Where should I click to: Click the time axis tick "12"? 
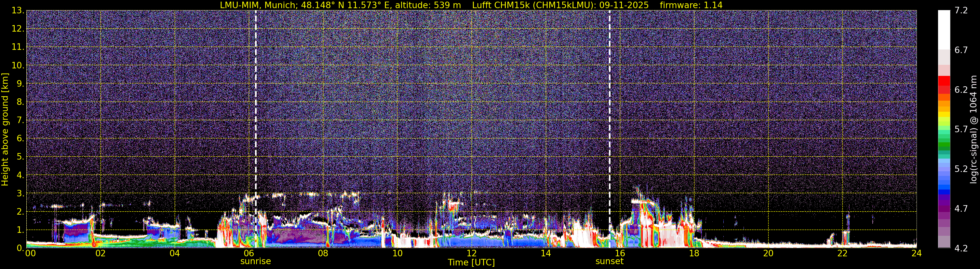[471, 253]
